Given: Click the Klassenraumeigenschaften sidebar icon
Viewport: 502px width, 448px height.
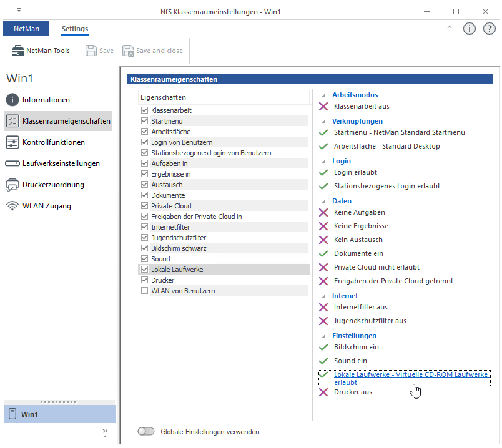Looking at the screenshot, I should click(12, 121).
